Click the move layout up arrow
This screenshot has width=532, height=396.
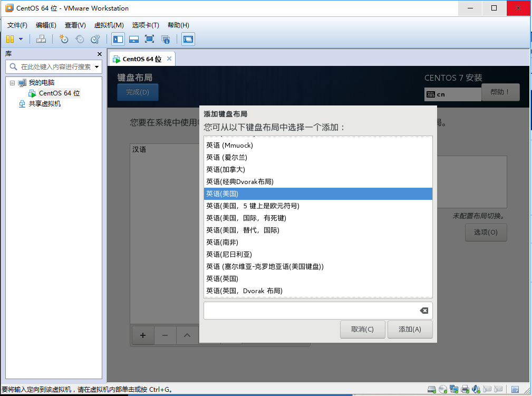tap(187, 335)
